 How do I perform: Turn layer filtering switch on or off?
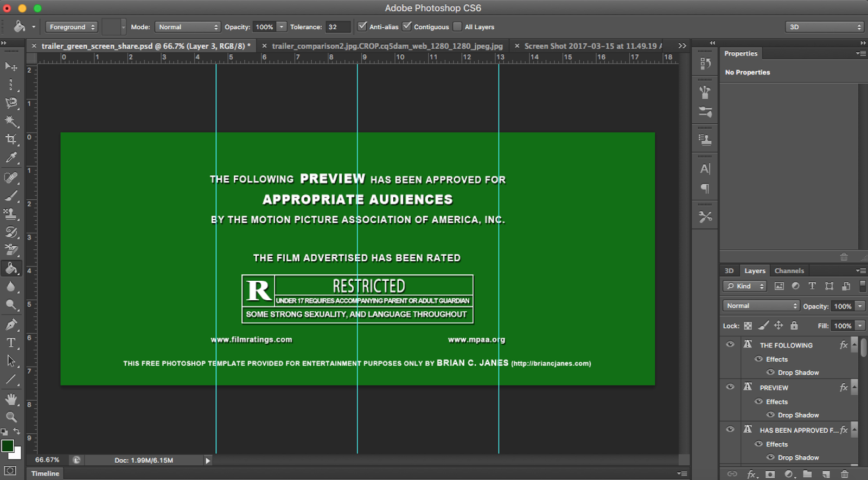click(x=863, y=286)
